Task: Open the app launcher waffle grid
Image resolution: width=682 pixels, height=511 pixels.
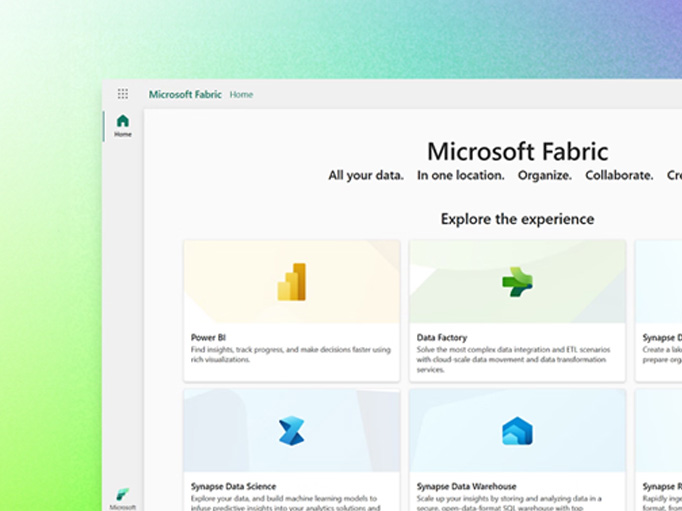Action: tap(123, 94)
